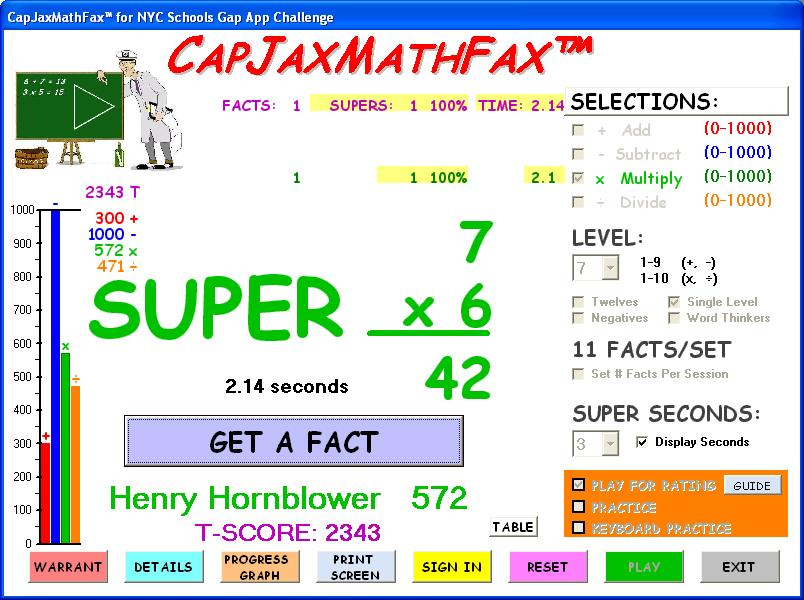Click the answer 42
The height and width of the screenshot is (600, 804).
[x=458, y=378]
